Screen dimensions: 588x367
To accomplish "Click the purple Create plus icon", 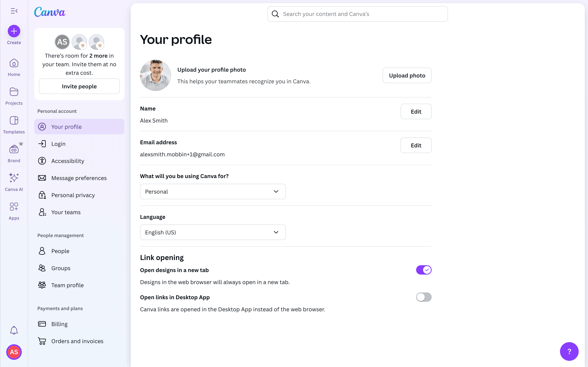I will (14, 31).
